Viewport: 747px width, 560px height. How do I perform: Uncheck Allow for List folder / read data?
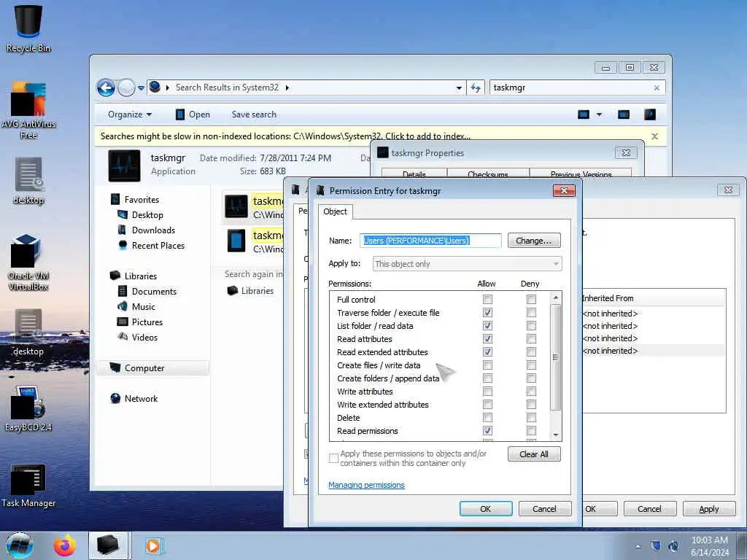[487, 326]
